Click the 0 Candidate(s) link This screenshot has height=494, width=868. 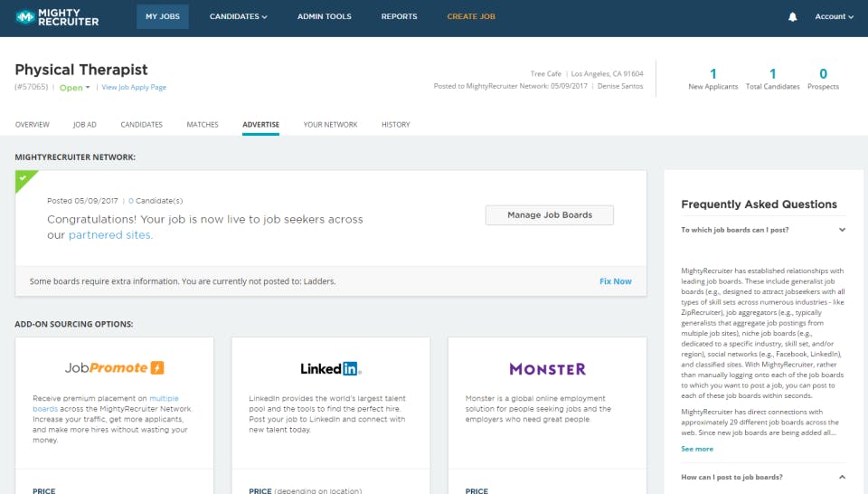[156, 201]
